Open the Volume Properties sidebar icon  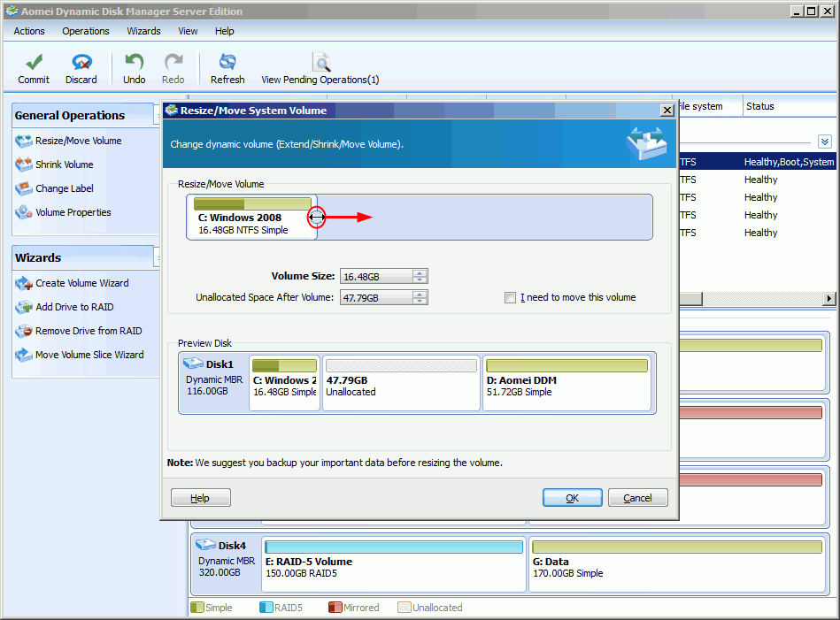pyautogui.click(x=24, y=212)
